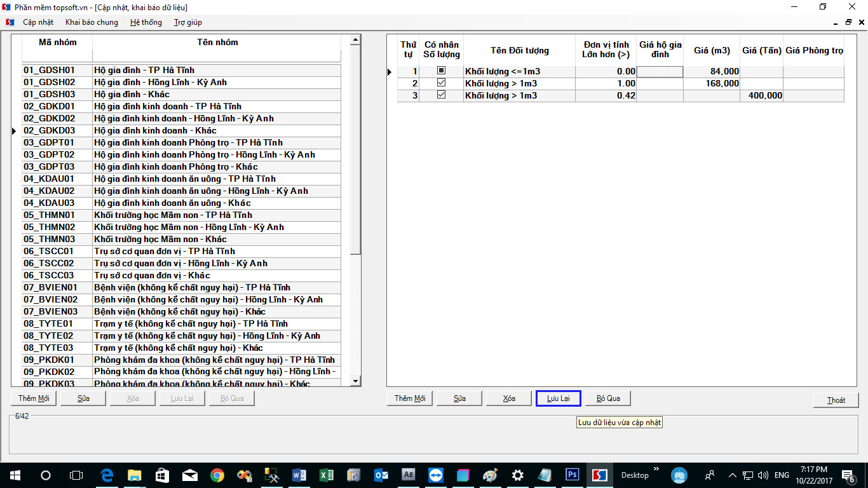Image resolution: width=868 pixels, height=488 pixels.
Task: Open TeamViewer from taskbar
Action: [436, 475]
